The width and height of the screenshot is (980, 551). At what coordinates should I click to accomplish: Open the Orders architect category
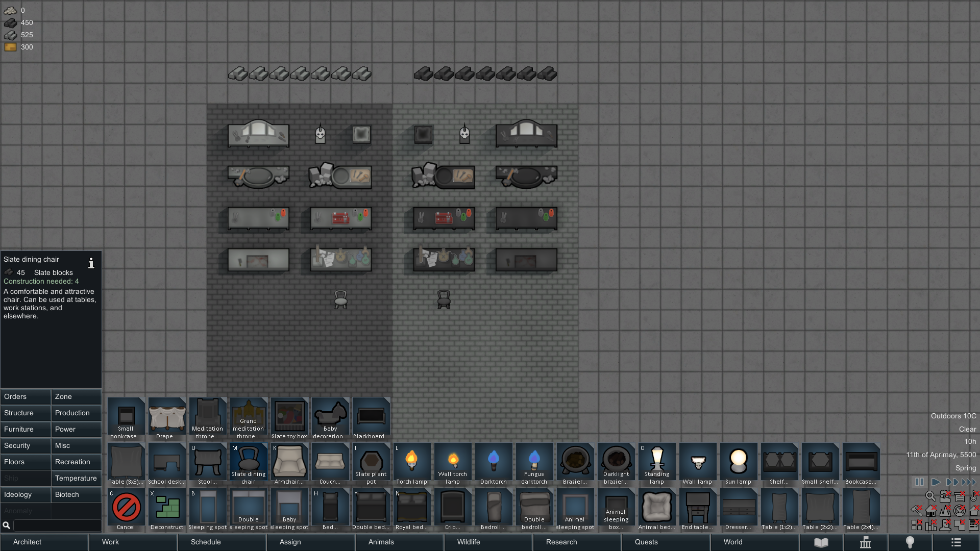[x=26, y=396]
